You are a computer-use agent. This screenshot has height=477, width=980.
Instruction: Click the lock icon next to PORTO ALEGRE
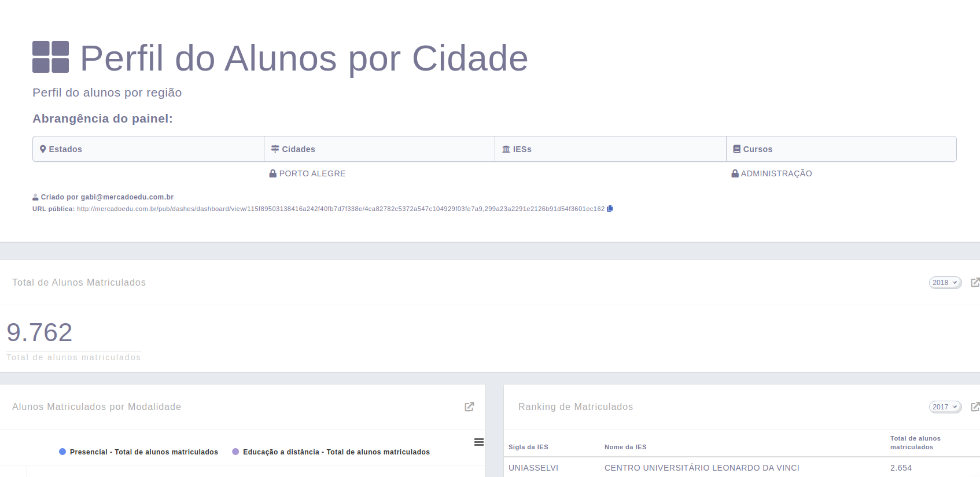tap(272, 173)
